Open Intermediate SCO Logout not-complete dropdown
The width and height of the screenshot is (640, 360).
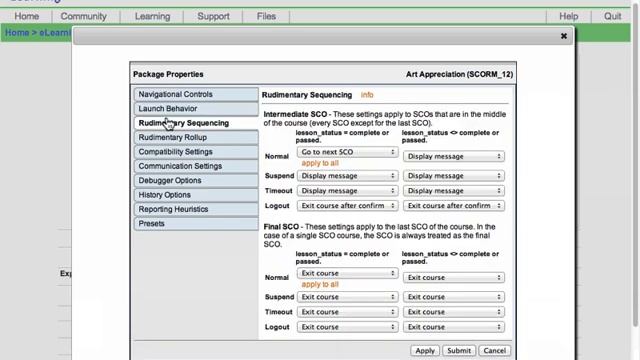(453, 206)
